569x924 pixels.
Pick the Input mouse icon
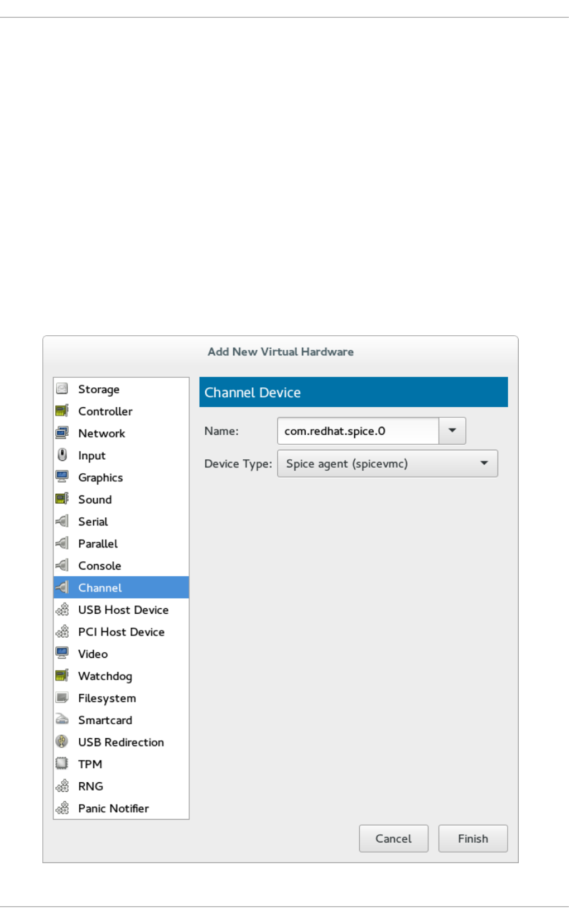(x=62, y=455)
